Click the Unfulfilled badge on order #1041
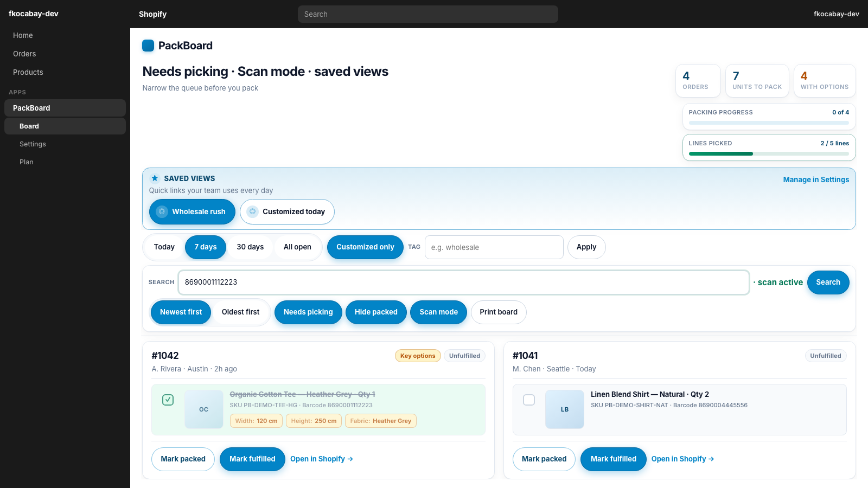The image size is (868, 488). coord(826,356)
